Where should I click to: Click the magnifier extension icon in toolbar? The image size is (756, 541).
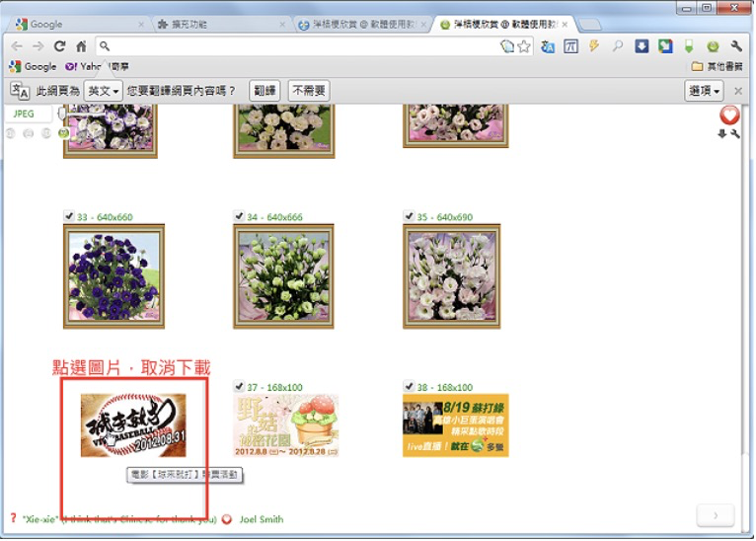tap(618, 46)
